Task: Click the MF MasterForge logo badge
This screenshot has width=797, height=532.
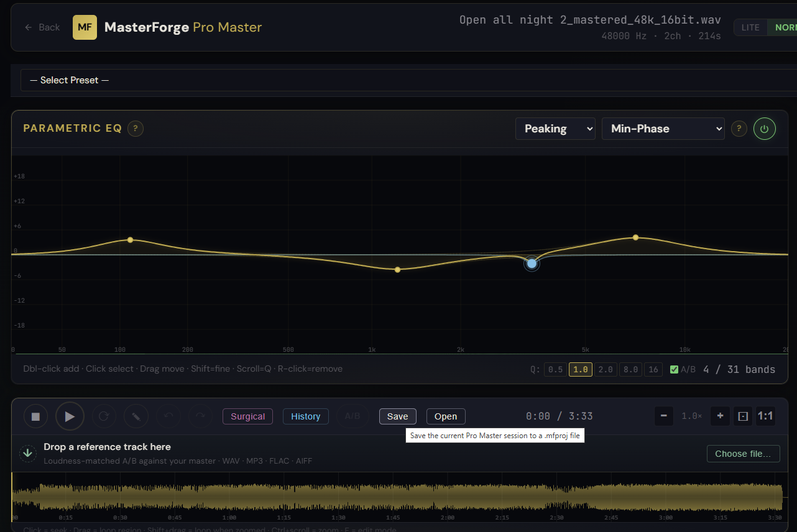Action: pos(85,27)
